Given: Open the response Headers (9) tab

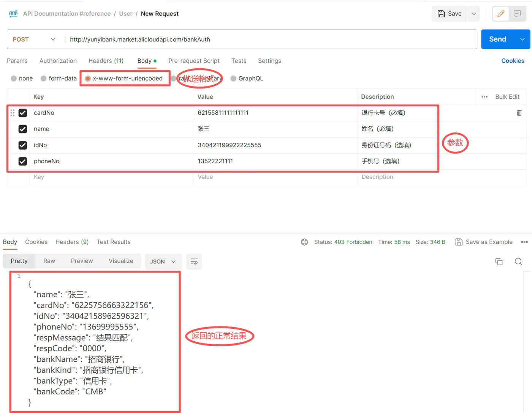Looking at the screenshot, I should (72, 242).
